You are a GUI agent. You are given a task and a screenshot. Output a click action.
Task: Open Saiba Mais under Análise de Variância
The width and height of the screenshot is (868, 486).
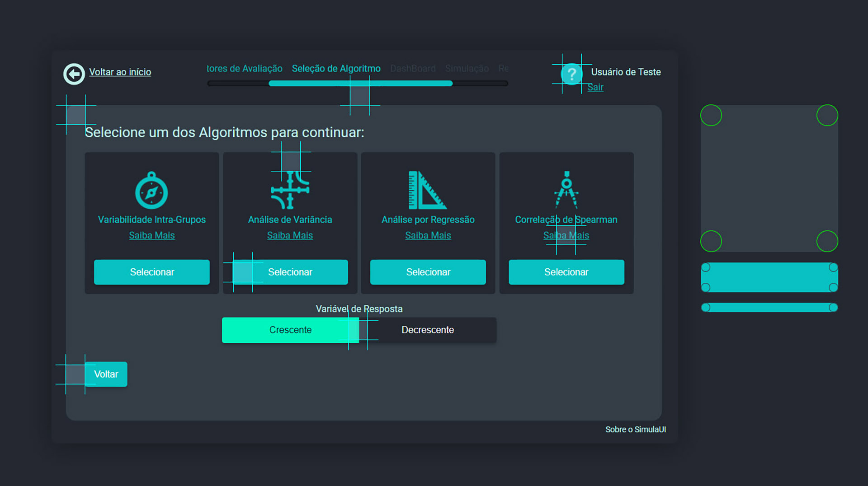290,235
